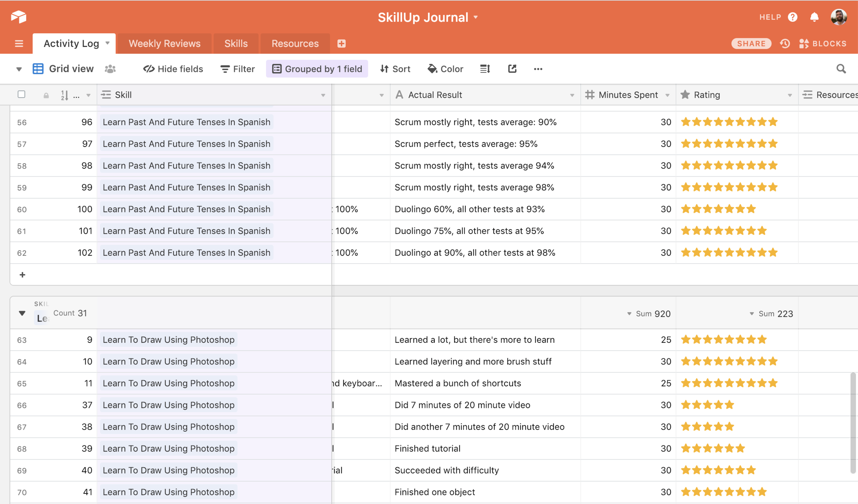The height and width of the screenshot is (504, 858).
Task: Open the Color options
Action: pos(445,69)
